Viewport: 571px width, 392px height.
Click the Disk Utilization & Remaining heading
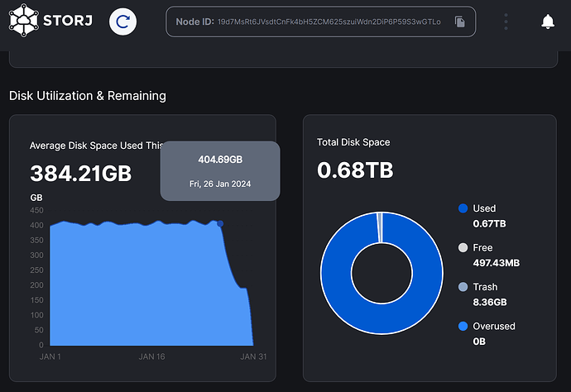point(88,95)
